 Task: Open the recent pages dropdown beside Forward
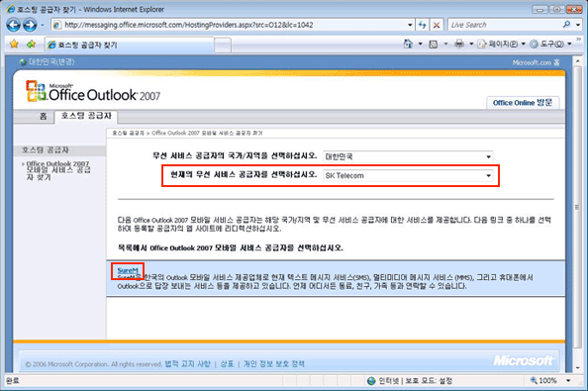click(43, 25)
